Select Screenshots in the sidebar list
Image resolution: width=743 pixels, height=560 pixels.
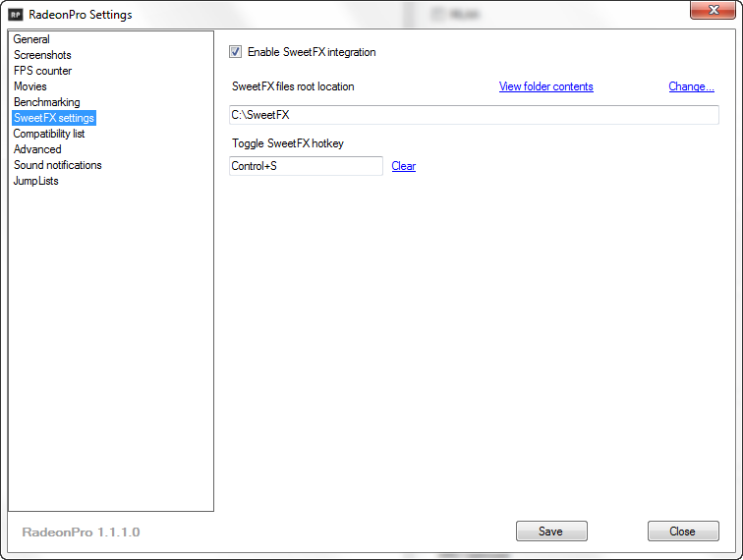point(42,55)
